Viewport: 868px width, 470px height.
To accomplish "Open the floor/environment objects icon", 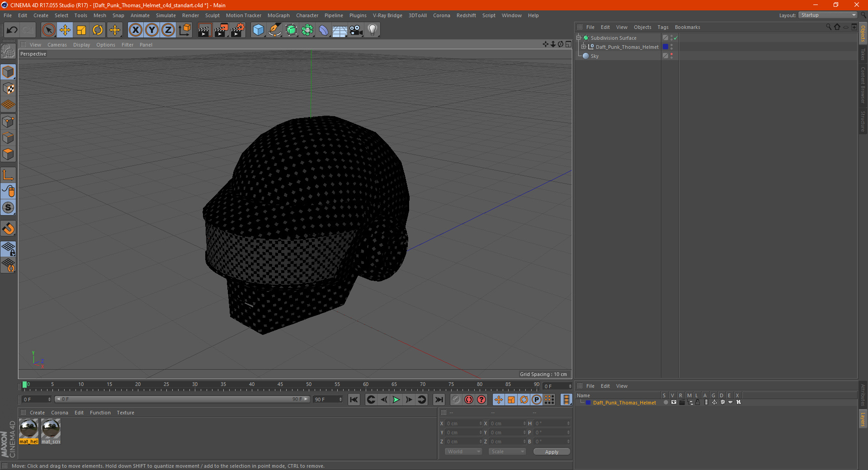I will [340, 30].
